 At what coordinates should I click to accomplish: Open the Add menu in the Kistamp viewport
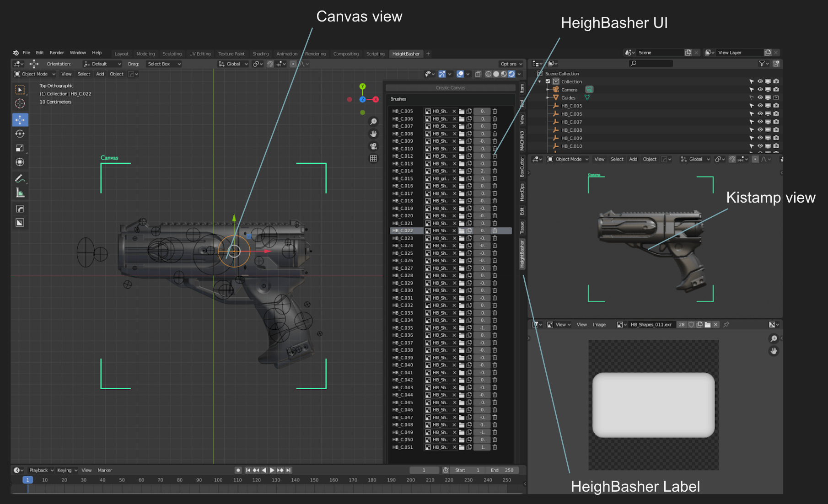click(633, 159)
